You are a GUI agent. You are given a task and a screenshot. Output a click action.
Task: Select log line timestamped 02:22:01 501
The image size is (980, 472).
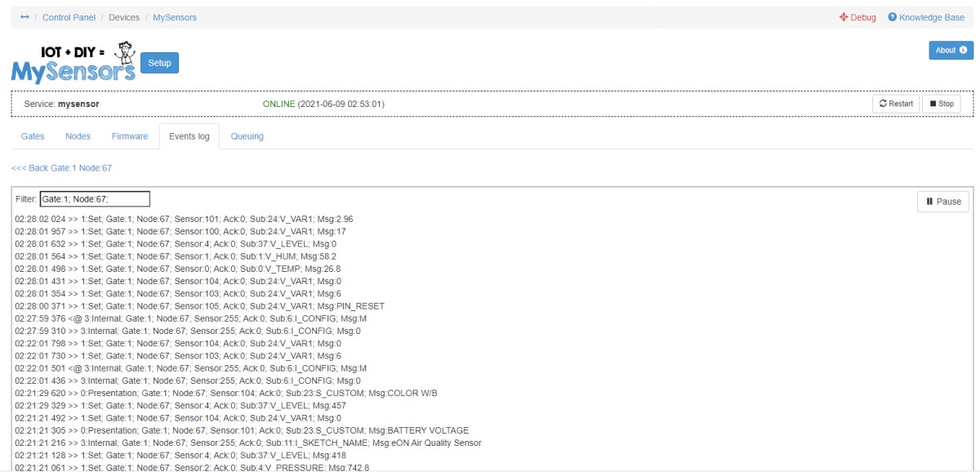[x=190, y=368]
